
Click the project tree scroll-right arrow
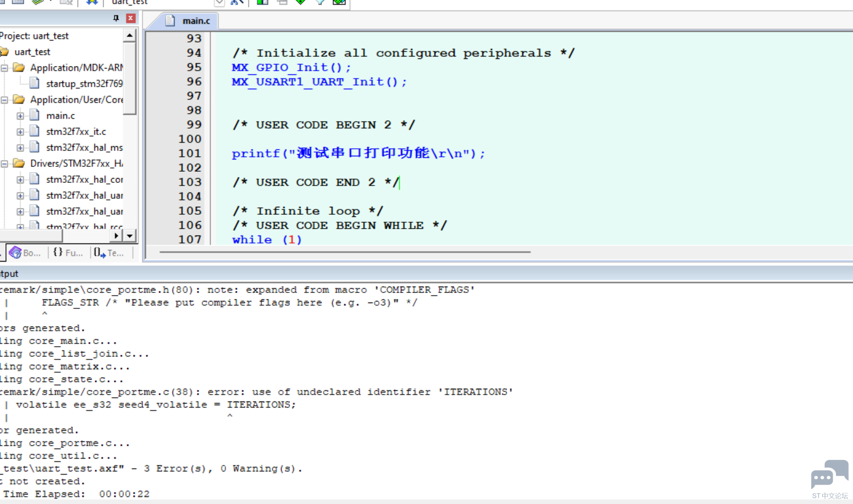point(117,236)
